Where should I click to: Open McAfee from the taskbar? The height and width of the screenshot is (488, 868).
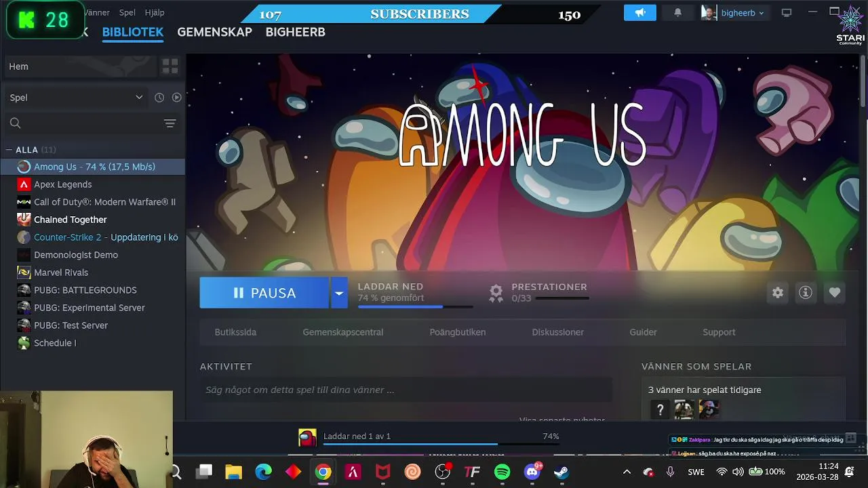click(382, 472)
